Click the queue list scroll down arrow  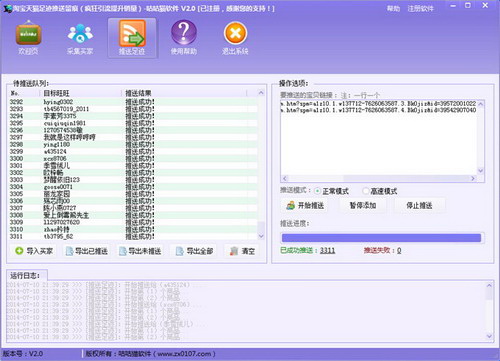tap(261, 236)
